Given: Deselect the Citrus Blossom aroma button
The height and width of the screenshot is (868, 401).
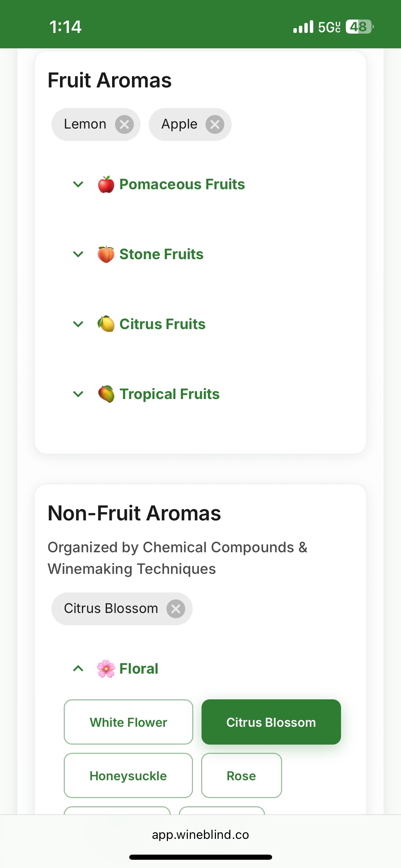Looking at the screenshot, I should 271,722.
